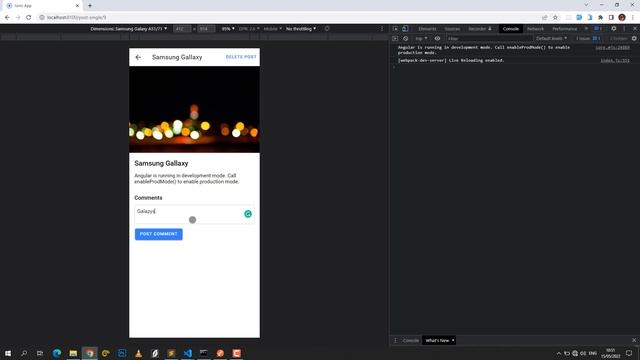Open the DPR dropdown
The image size is (640, 360).
tap(249, 29)
